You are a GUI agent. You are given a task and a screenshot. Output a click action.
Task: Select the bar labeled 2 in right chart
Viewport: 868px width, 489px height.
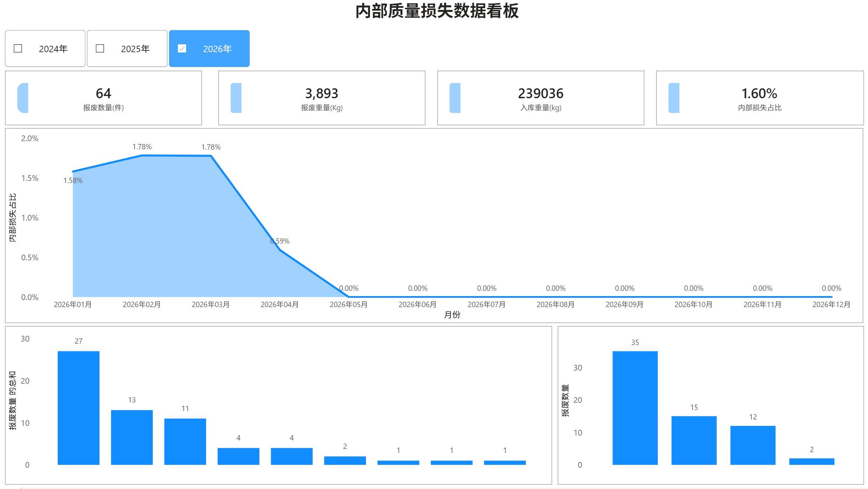point(811,461)
